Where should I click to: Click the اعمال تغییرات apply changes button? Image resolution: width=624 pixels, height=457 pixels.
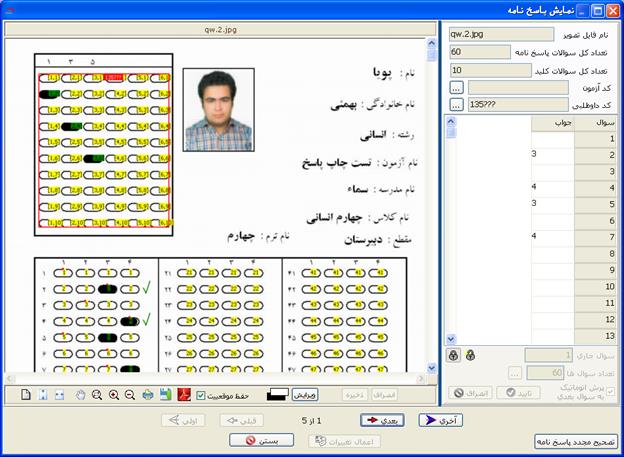(344, 441)
